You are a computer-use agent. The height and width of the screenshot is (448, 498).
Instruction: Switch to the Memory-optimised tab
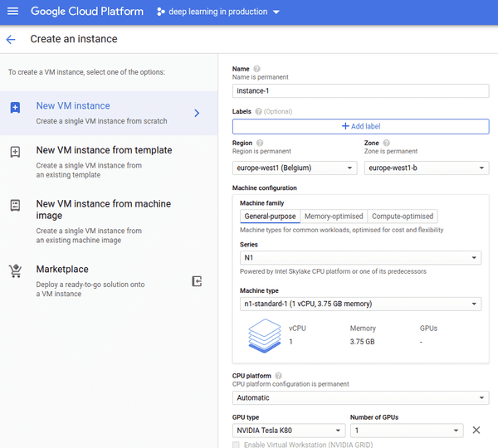coord(333,217)
